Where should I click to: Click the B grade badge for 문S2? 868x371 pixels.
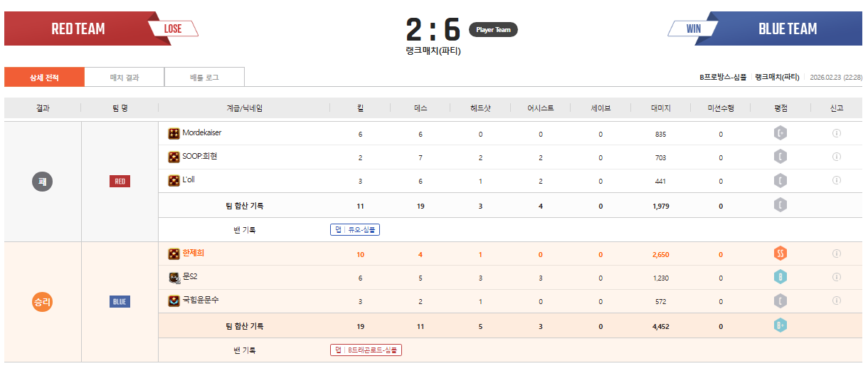(x=780, y=278)
